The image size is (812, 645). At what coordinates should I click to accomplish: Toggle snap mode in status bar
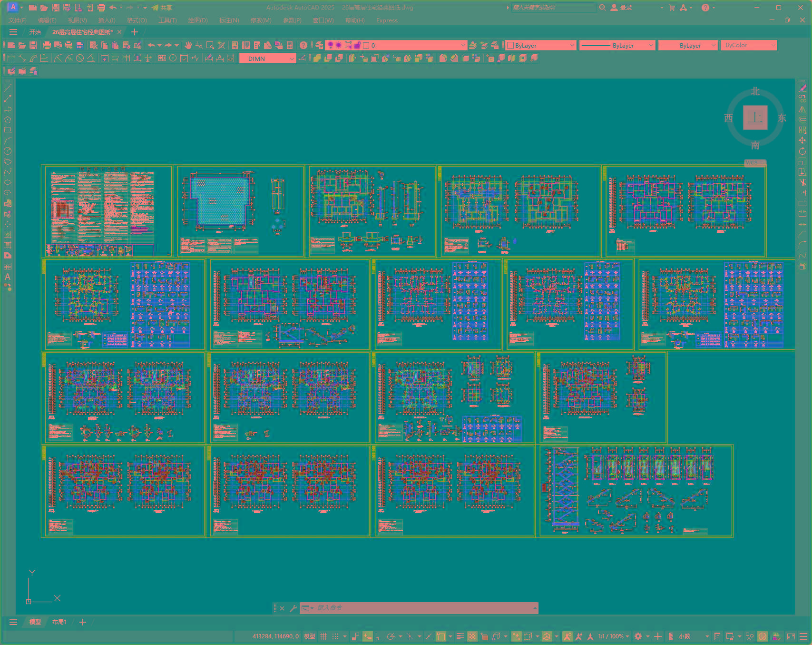click(335, 636)
